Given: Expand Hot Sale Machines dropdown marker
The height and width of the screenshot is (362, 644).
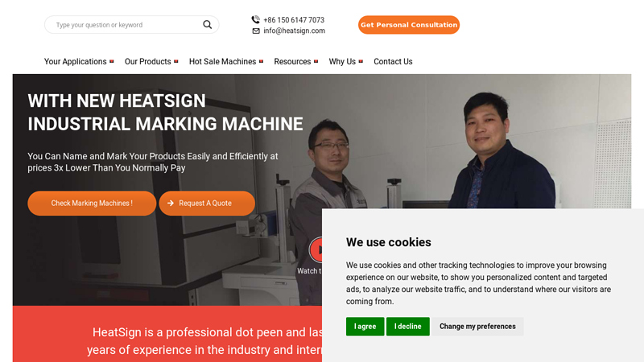Looking at the screenshot, I should click(261, 62).
